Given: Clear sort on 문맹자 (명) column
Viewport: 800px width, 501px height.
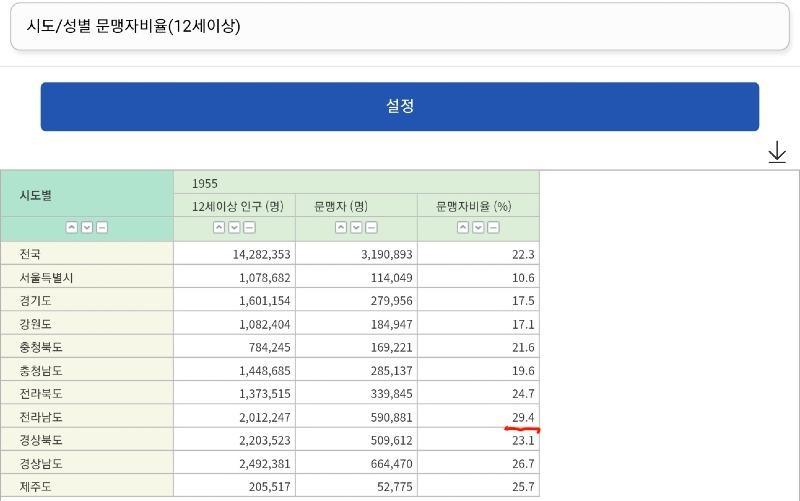Looking at the screenshot, I should coord(371,228).
